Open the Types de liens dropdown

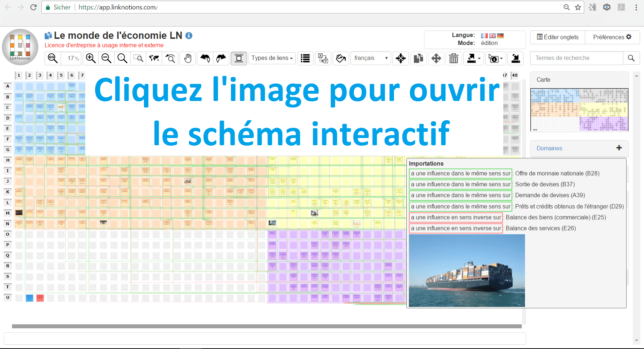click(272, 58)
